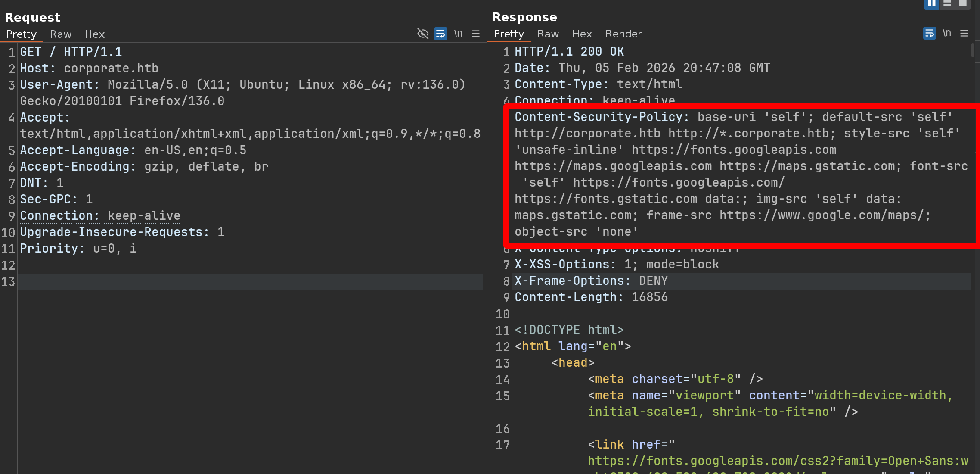980x474 pixels.
Task: Switch to top-bottom stacked layout view
Action: click(x=947, y=4)
